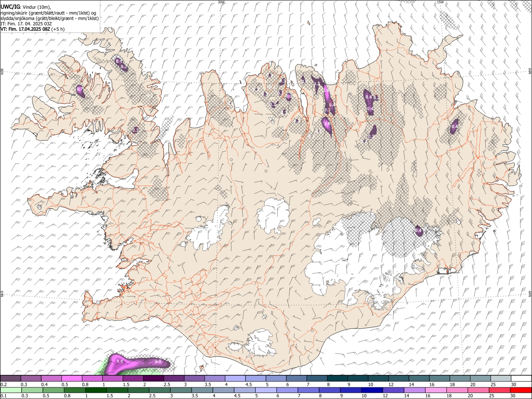
Task: Select the 'IT: Fim. 17. 04. 2025 03Z' line
Action: point(26,24)
